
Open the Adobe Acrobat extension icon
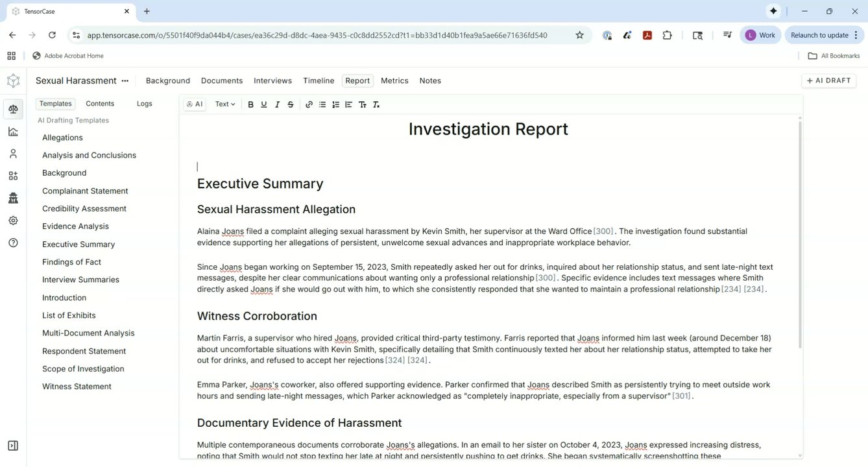[647, 35]
